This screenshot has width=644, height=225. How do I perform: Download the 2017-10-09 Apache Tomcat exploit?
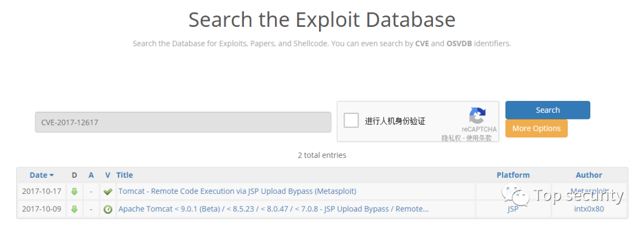coord(75,209)
